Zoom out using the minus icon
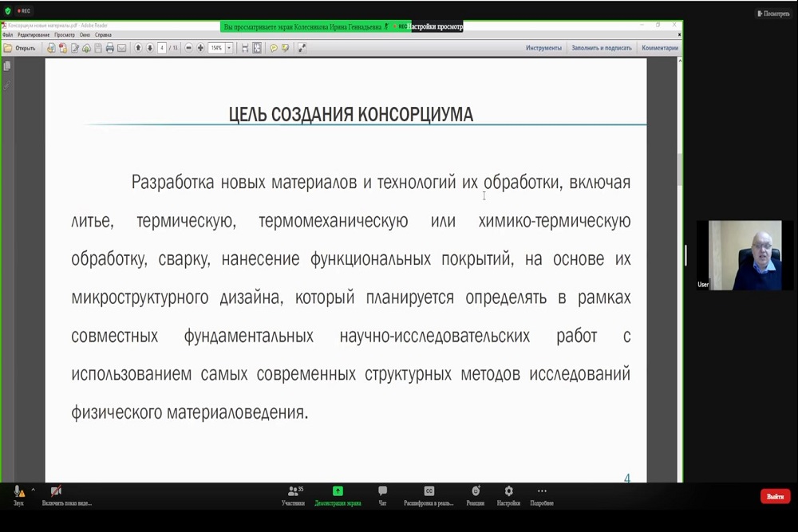Viewport: 798px width, 532px height. click(x=189, y=48)
